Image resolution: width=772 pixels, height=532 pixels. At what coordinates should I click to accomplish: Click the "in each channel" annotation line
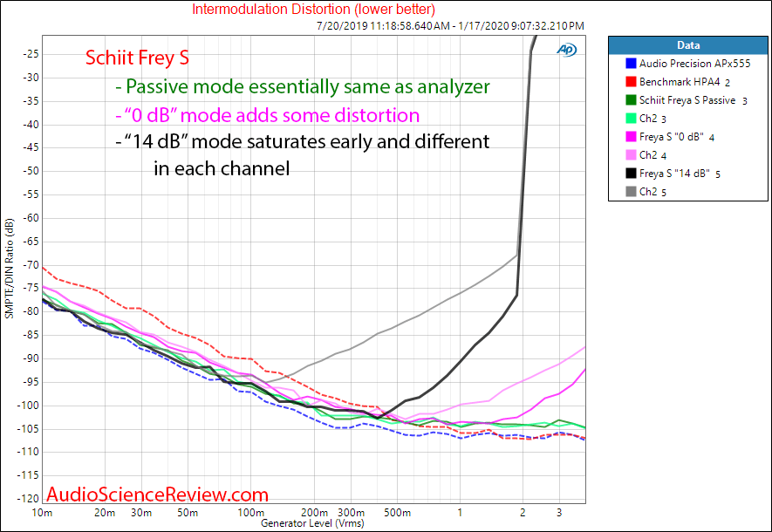[222, 168]
